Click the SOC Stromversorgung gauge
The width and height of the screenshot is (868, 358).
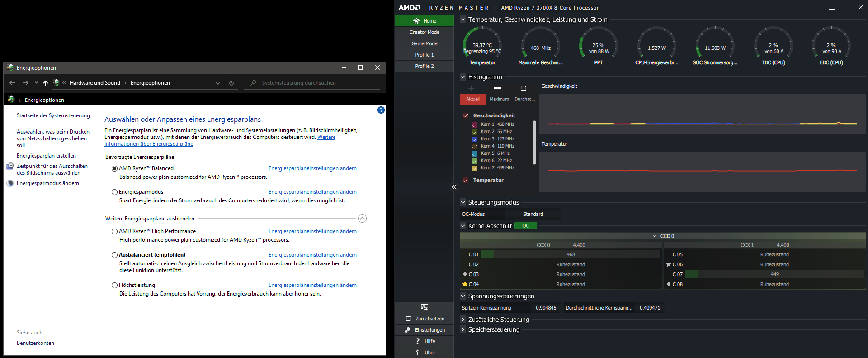tap(715, 46)
